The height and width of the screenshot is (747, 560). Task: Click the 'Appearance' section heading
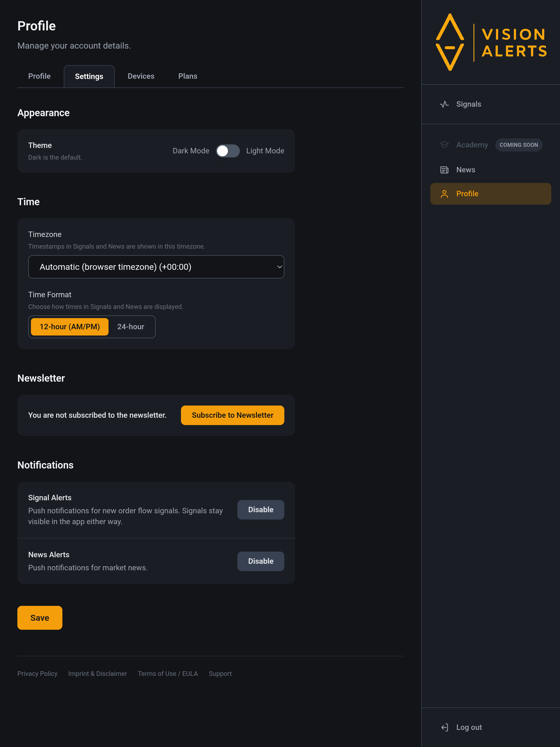(43, 113)
